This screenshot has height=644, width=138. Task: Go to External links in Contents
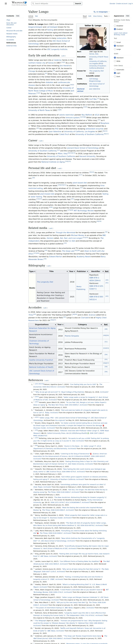pos(11,46)
